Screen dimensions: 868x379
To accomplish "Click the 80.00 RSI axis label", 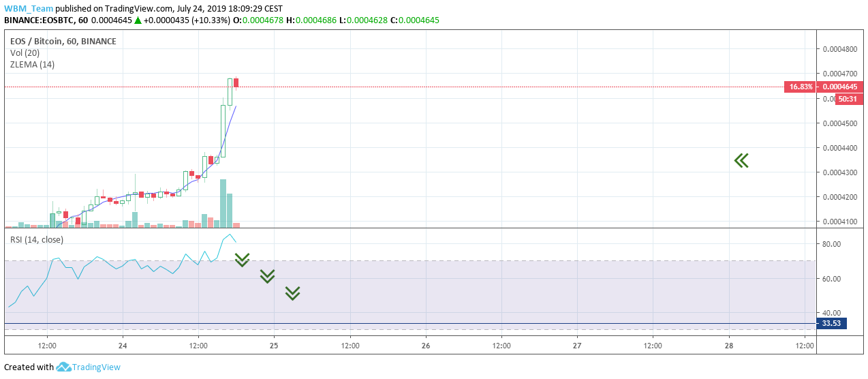I will coord(831,244).
